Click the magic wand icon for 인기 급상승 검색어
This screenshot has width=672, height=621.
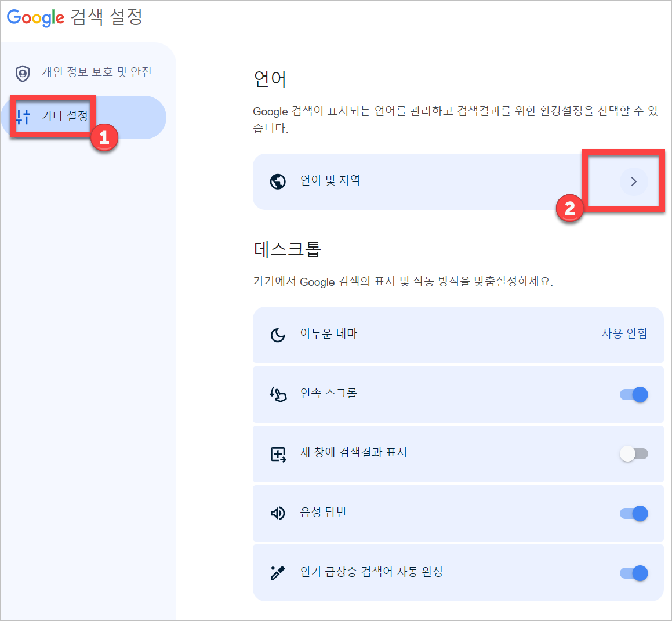click(278, 572)
